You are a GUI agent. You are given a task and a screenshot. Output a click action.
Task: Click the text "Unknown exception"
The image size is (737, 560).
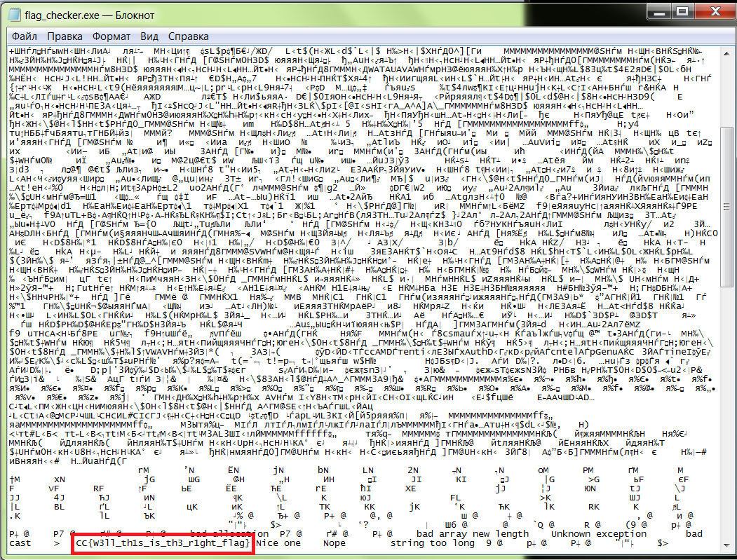pyautogui.click(x=598, y=534)
